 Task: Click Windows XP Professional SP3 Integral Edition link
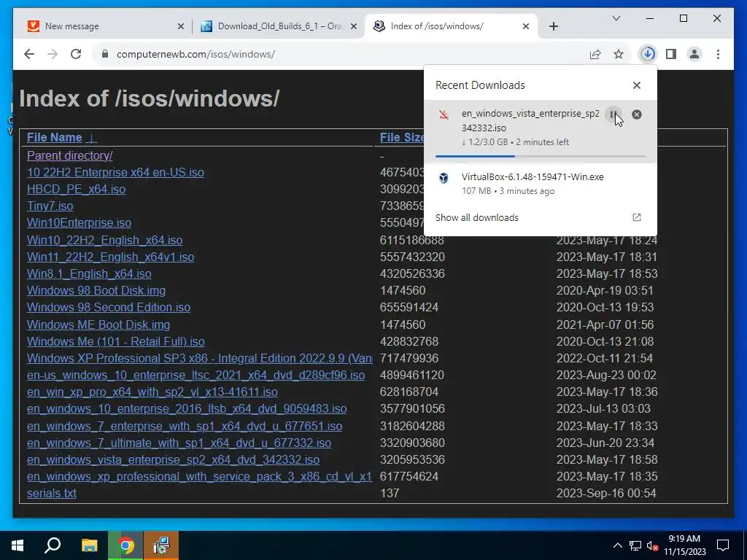coord(200,358)
